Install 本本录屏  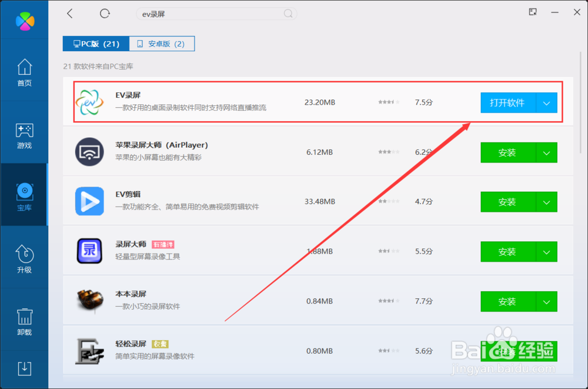click(508, 301)
